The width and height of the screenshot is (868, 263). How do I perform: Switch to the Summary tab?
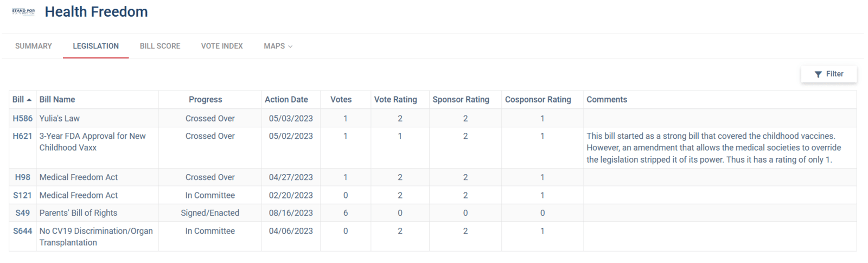click(34, 46)
